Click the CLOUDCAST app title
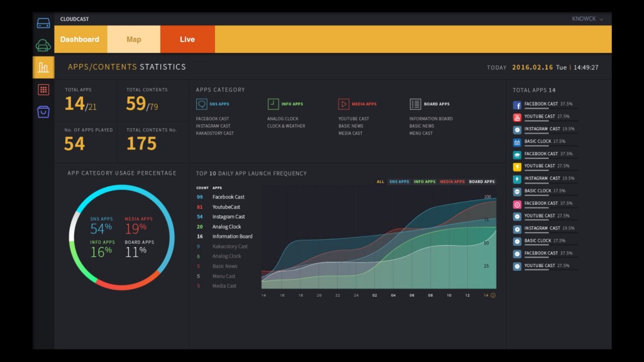644x362 pixels. 74,19
